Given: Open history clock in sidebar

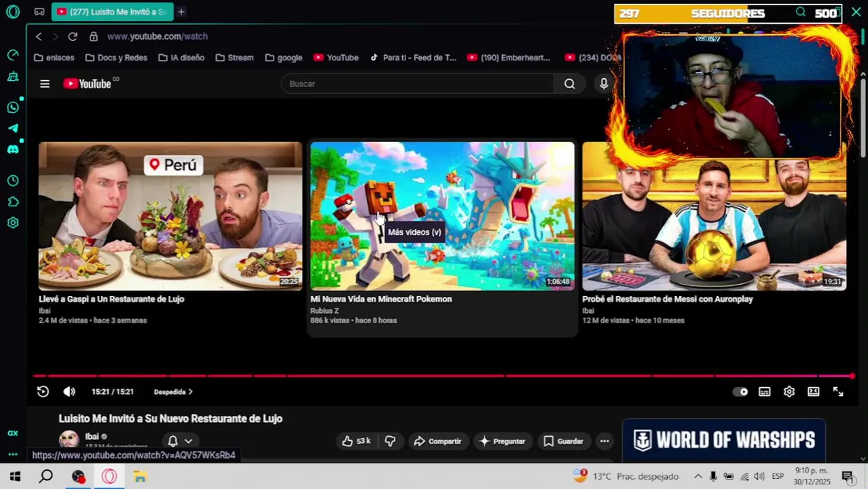Looking at the screenshot, I should 13,181.
